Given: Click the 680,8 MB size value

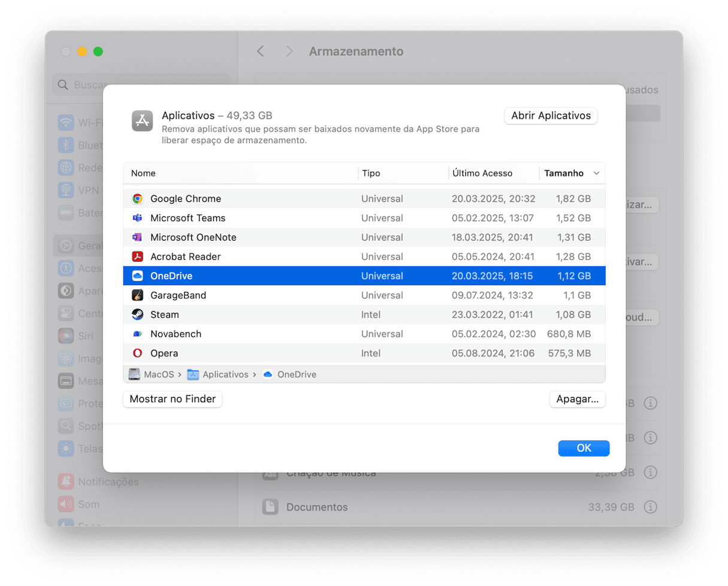Looking at the screenshot, I should point(569,334).
